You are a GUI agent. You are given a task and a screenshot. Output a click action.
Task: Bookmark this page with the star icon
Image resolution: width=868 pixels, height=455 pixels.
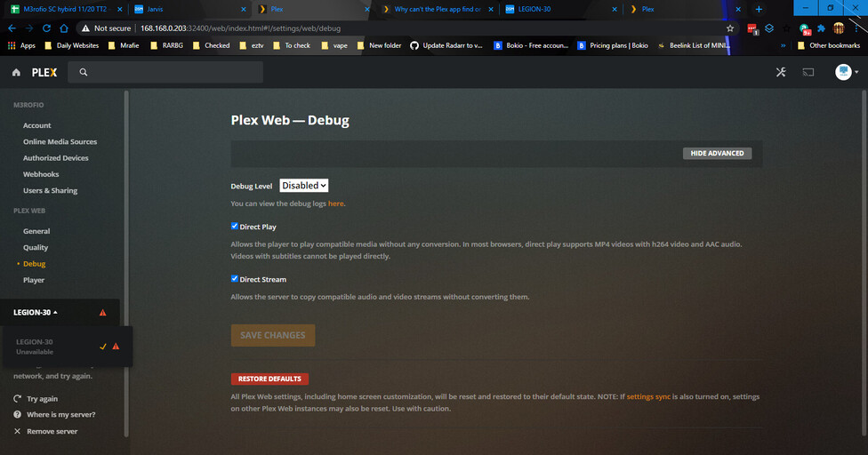point(730,28)
